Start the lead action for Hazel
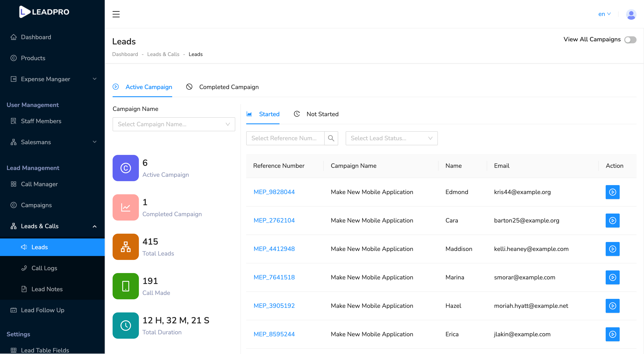This screenshot has width=644, height=354. coord(612,306)
